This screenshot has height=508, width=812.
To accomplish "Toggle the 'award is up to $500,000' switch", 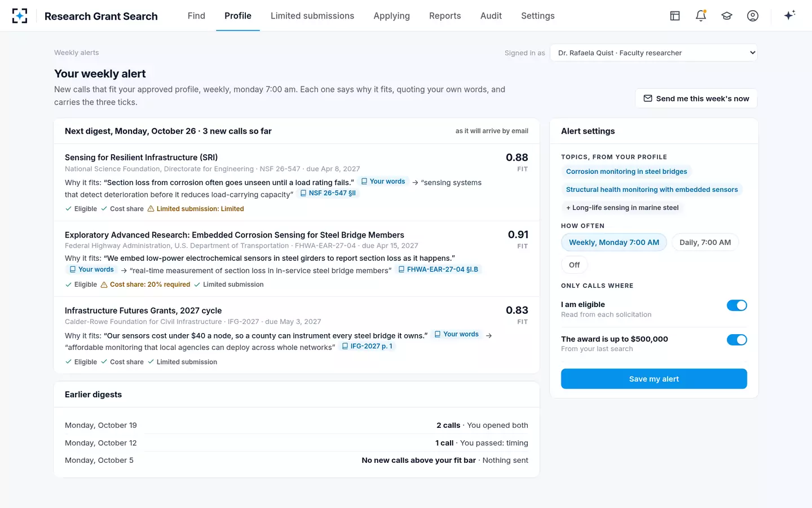I will tap(736, 340).
